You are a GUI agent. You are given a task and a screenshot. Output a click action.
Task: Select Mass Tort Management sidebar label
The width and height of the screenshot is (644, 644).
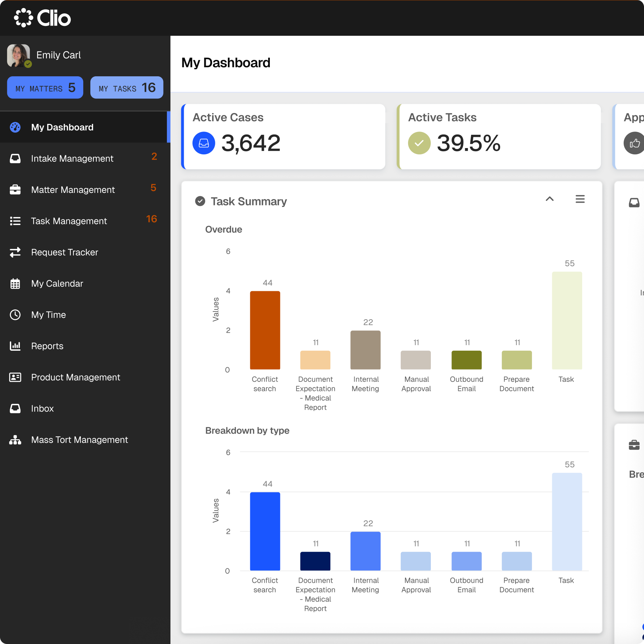pos(79,440)
